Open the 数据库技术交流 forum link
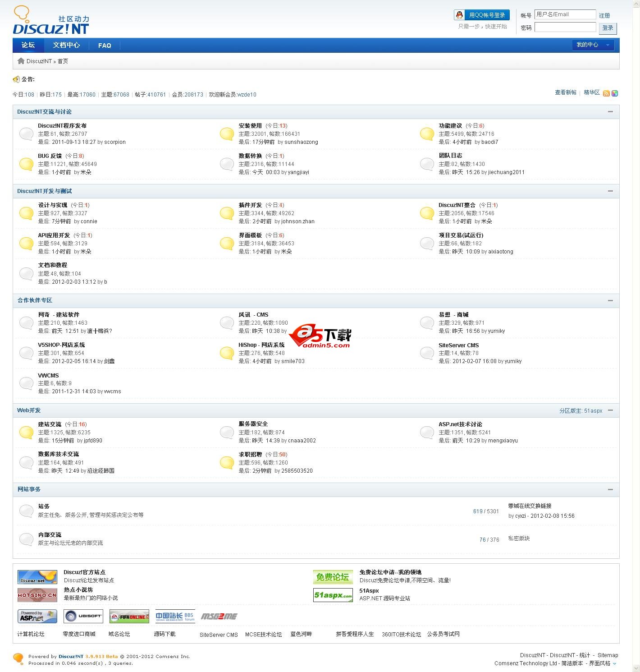 (x=59, y=454)
